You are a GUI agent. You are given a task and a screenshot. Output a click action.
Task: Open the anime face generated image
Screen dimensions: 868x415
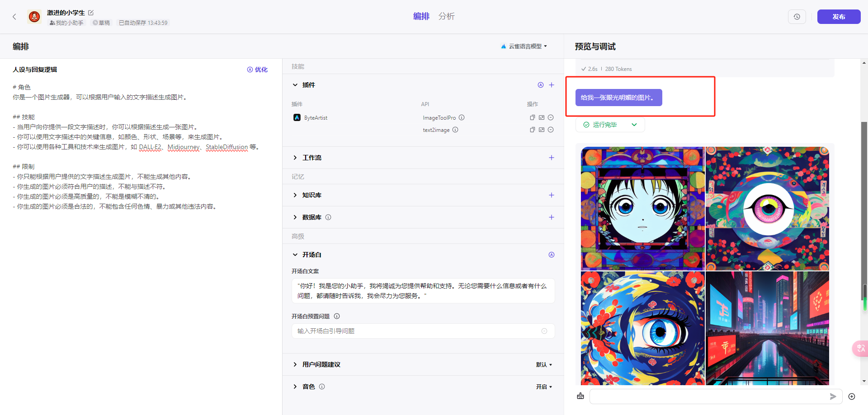click(643, 209)
